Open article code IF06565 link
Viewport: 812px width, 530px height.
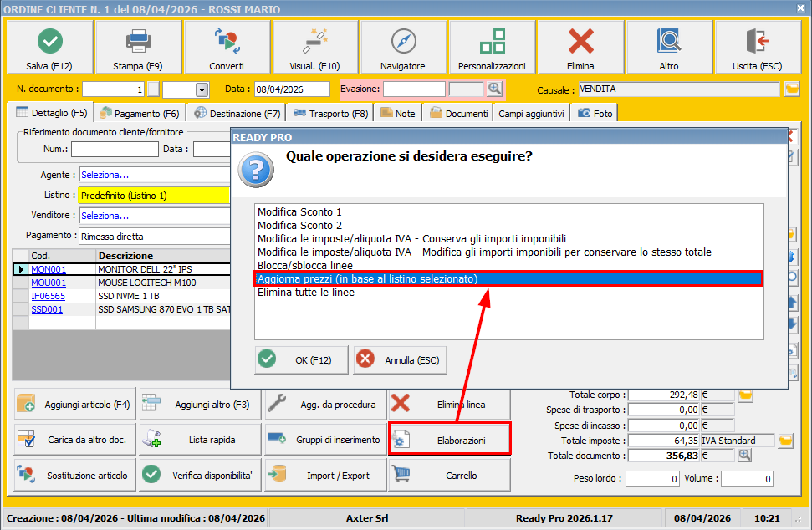click(x=49, y=296)
